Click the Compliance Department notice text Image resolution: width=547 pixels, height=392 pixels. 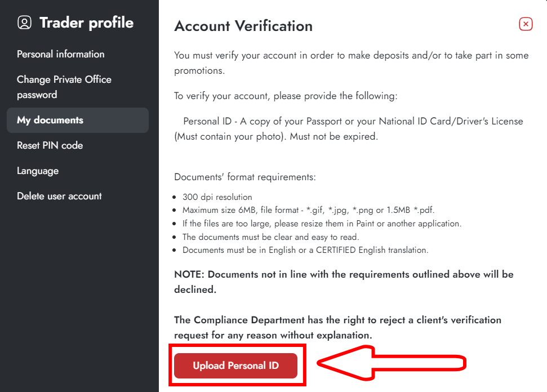click(x=337, y=327)
